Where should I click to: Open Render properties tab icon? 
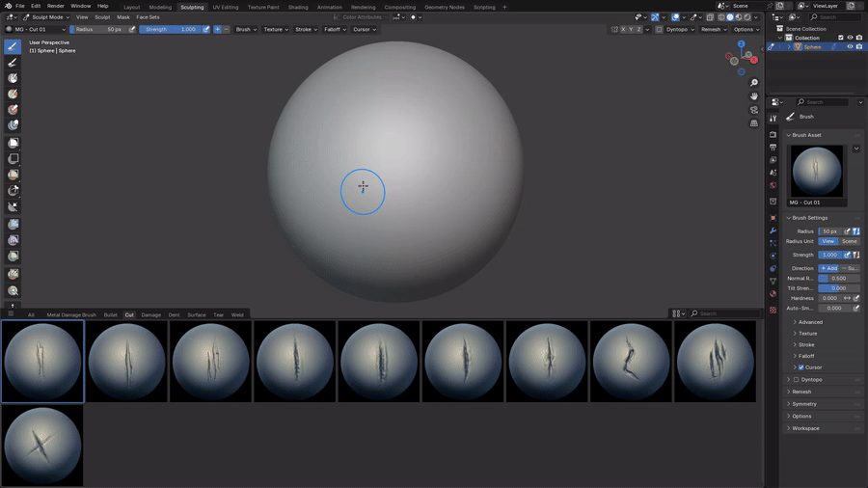click(773, 134)
